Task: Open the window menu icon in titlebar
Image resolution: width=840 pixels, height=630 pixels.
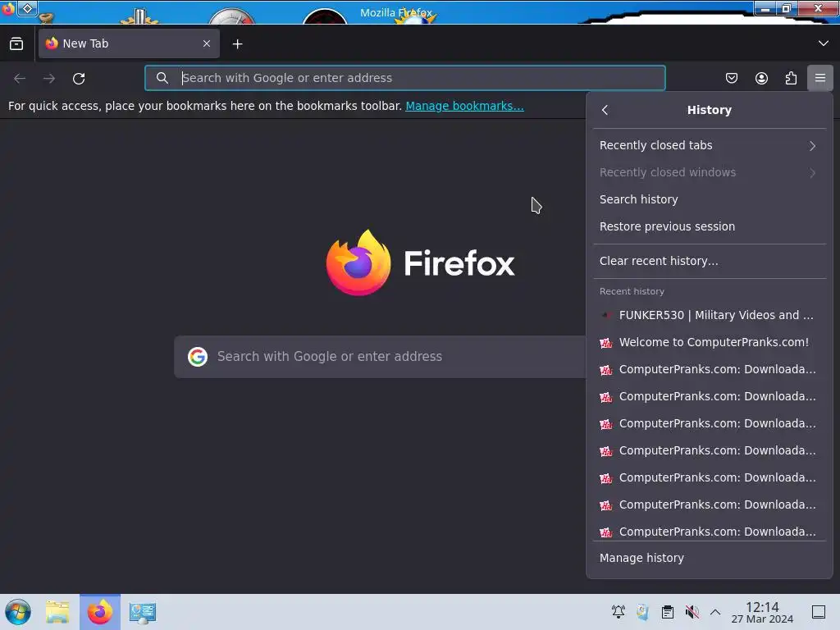Action: 8,9
